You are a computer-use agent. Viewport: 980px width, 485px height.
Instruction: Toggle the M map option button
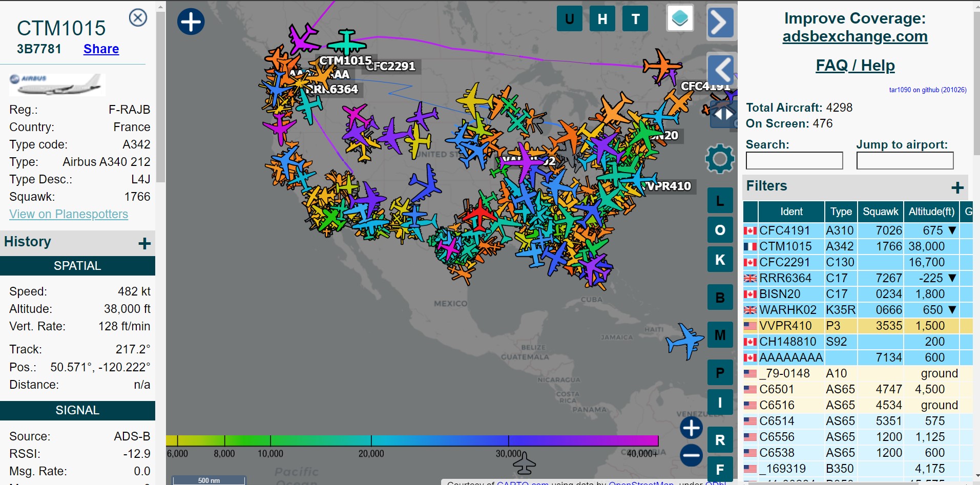(x=720, y=335)
